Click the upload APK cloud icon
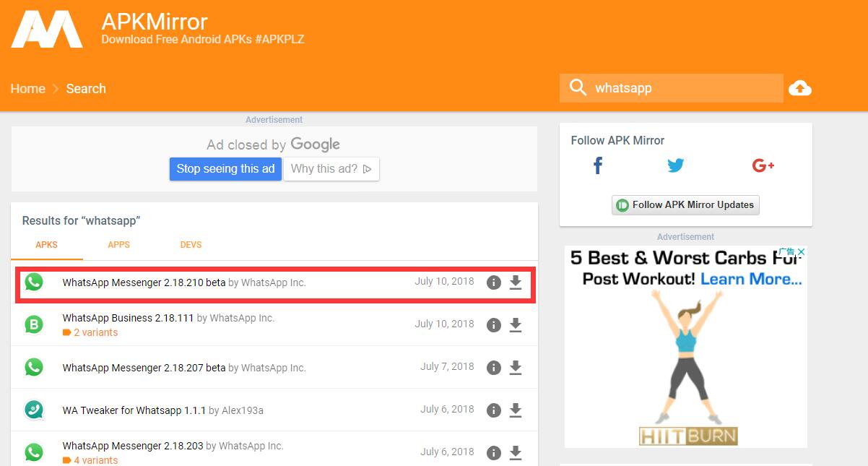Screen dimensions: 868x466 [x=800, y=88]
